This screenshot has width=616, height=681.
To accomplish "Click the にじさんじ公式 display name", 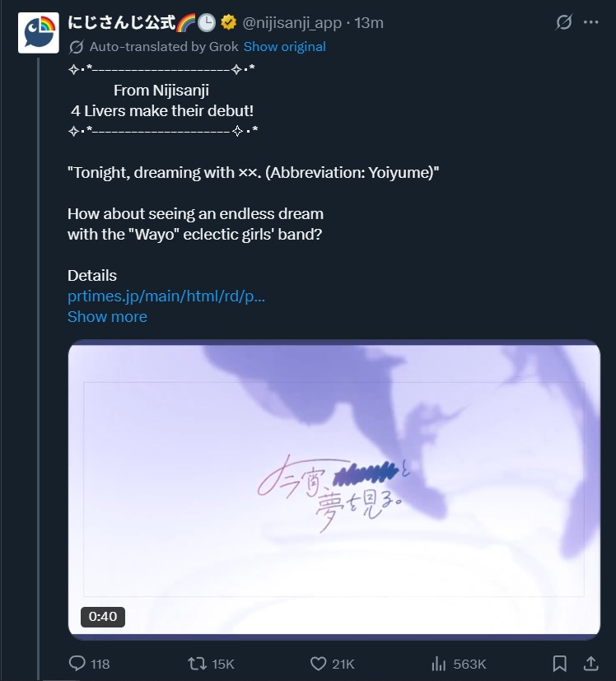I will (x=122, y=22).
